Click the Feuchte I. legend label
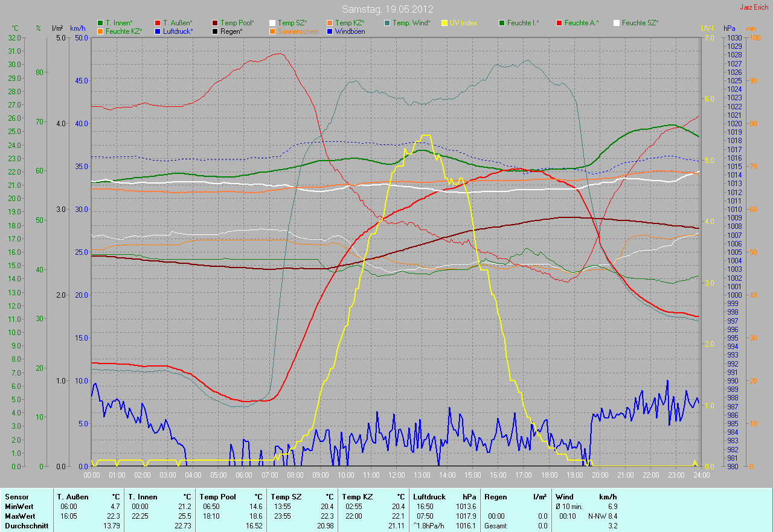The width and height of the screenshot is (773, 532). [x=524, y=23]
